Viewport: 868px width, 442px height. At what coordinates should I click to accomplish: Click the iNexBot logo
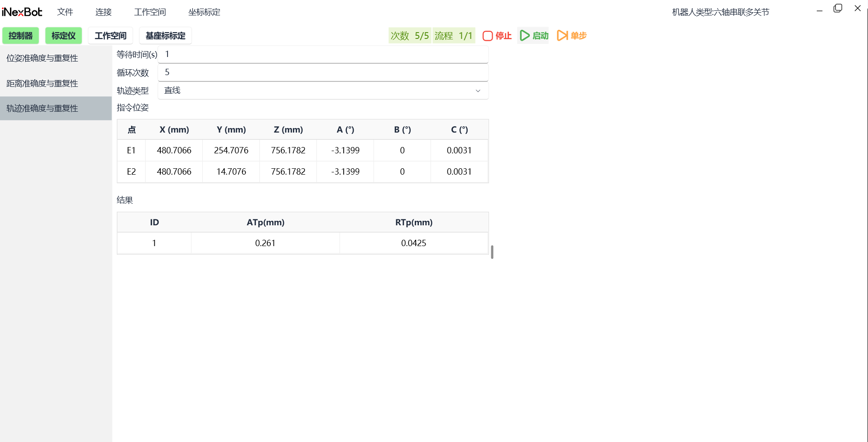tap(22, 12)
